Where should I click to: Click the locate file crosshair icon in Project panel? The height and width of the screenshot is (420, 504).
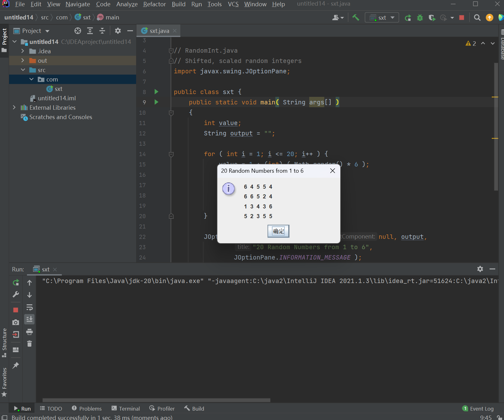coord(78,31)
